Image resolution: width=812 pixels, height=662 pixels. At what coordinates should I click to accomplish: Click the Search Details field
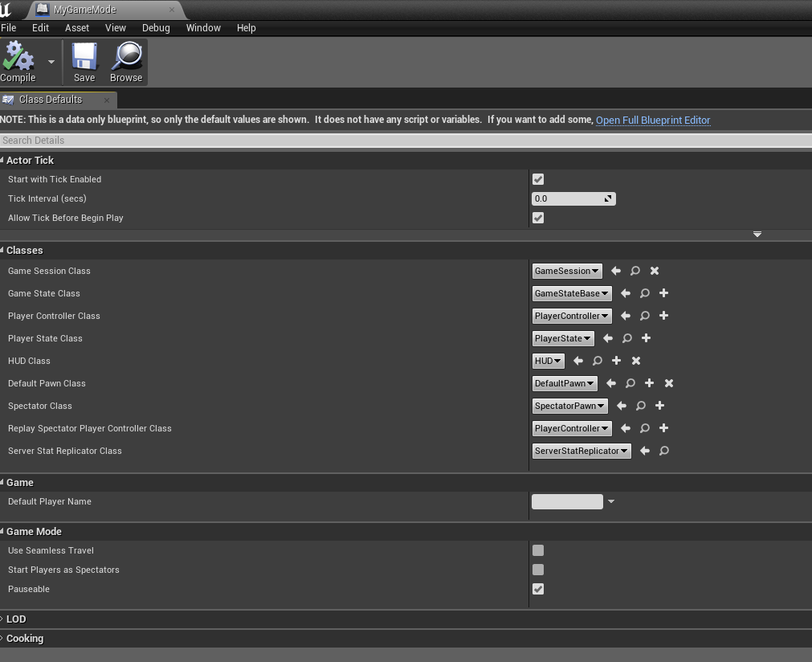pyautogui.click(x=321, y=140)
